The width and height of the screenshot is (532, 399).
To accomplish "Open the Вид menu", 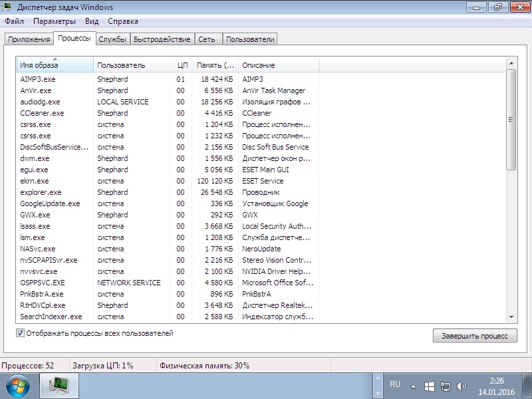I will (92, 21).
